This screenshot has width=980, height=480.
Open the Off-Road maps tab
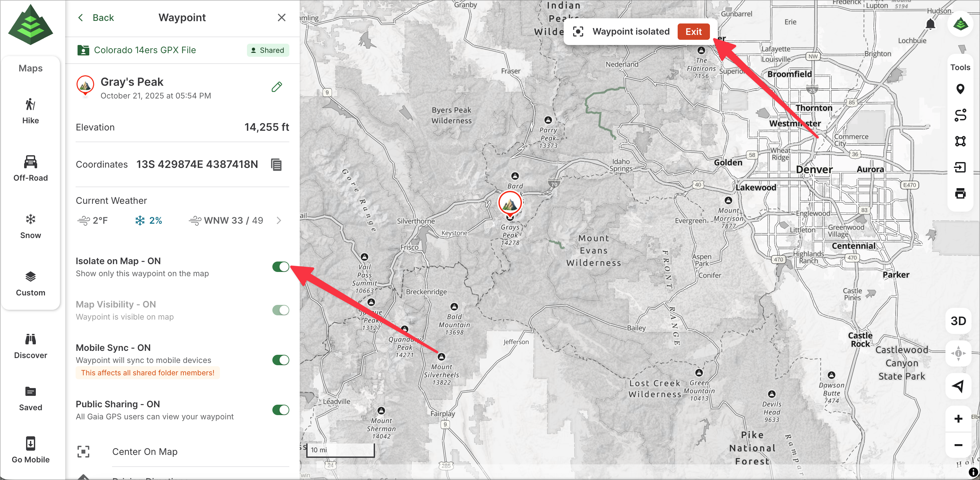(x=30, y=168)
